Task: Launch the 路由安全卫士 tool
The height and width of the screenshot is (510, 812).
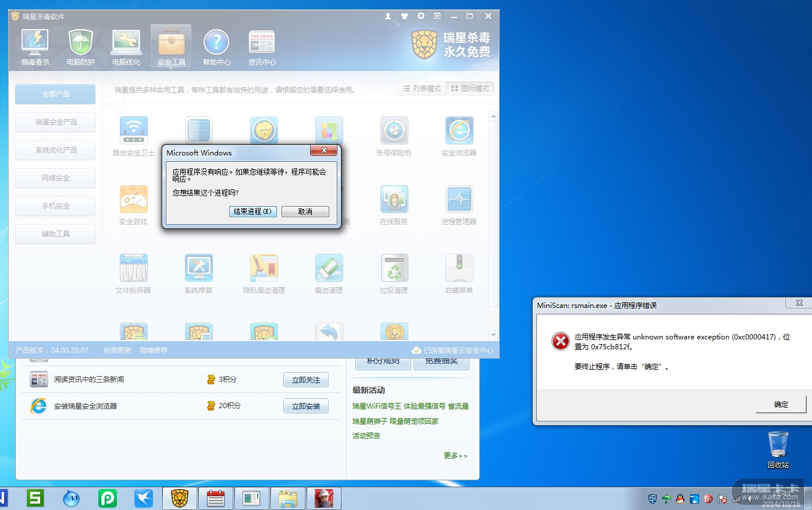Action: coord(134,137)
